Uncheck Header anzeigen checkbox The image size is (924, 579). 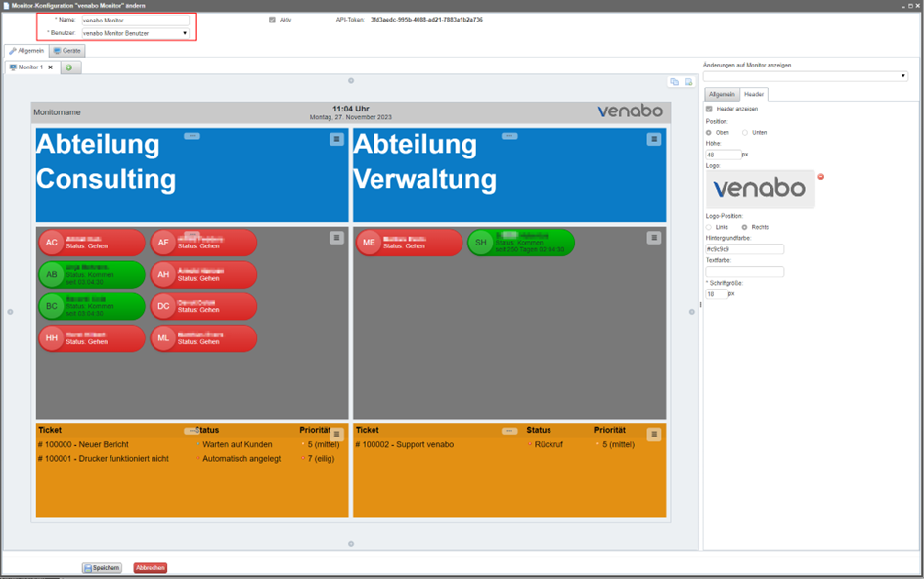pyautogui.click(x=709, y=109)
